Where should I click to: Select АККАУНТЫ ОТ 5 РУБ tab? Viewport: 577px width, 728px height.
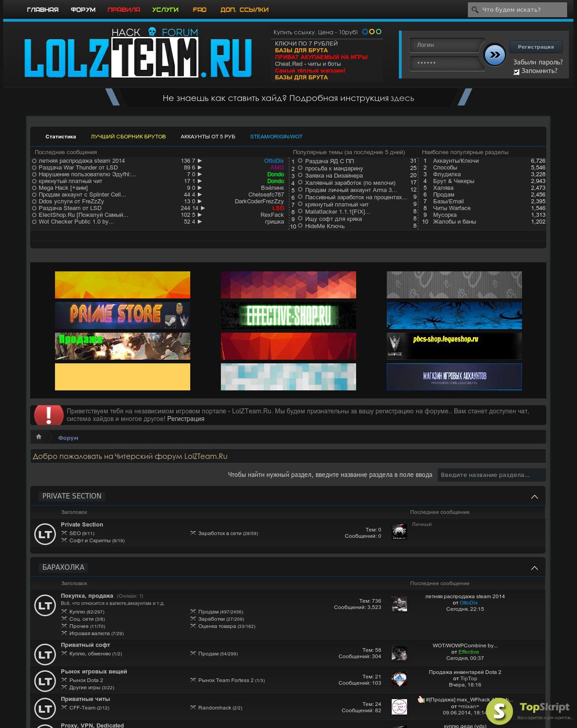coord(208,137)
